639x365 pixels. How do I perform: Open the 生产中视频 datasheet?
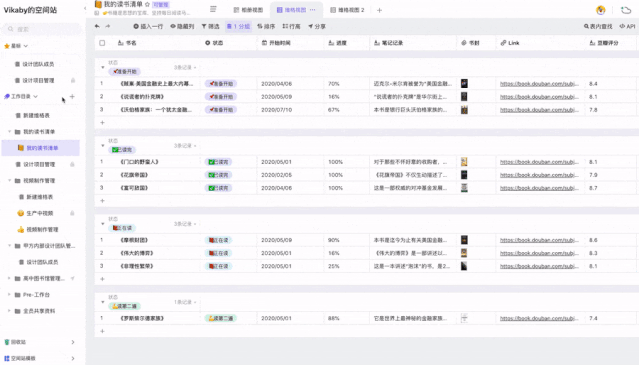41,213
